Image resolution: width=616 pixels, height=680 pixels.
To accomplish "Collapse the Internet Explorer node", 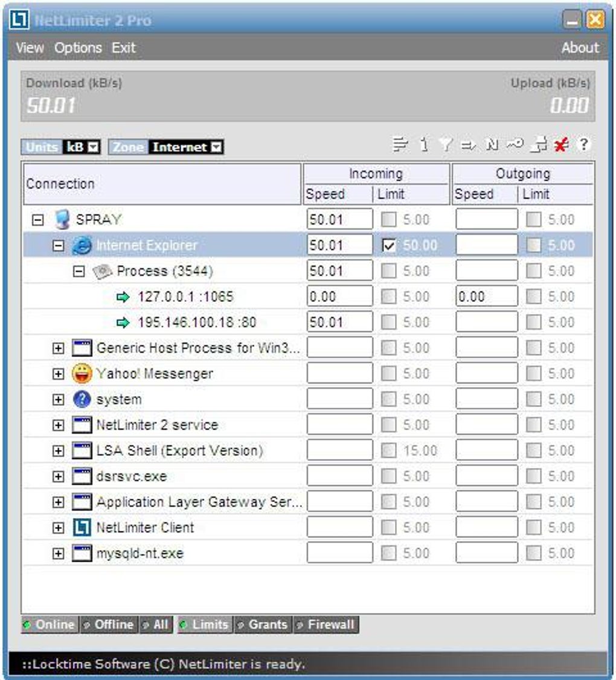I will (x=58, y=246).
